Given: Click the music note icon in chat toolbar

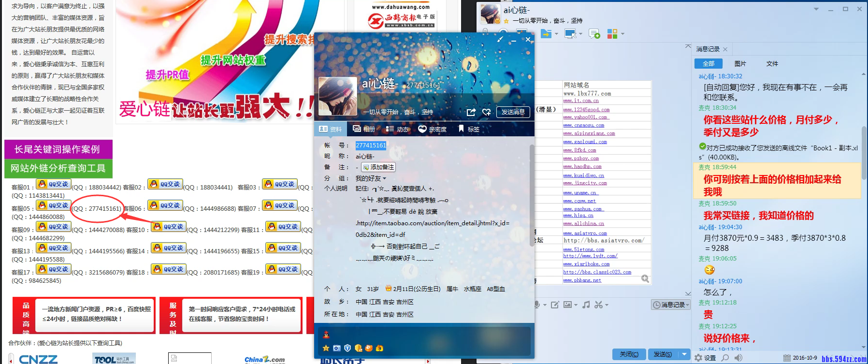Looking at the screenshot, I should pos(586,305).
